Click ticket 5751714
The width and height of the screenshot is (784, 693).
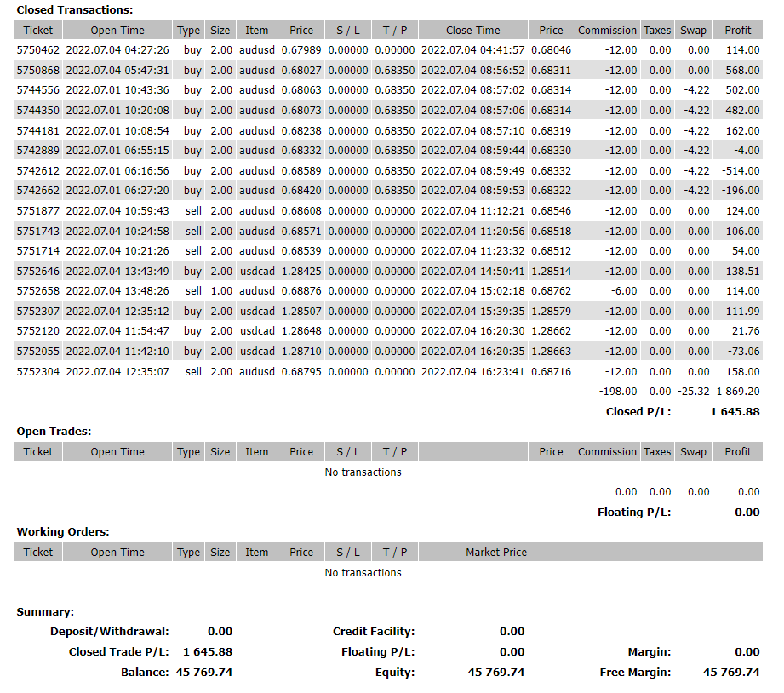[38, 251]
